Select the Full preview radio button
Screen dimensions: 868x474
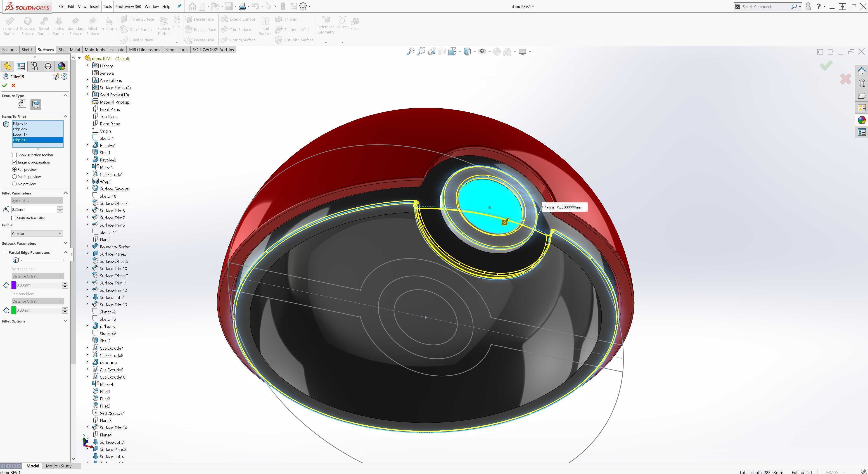pyautogui.click(x=14, y=169)
